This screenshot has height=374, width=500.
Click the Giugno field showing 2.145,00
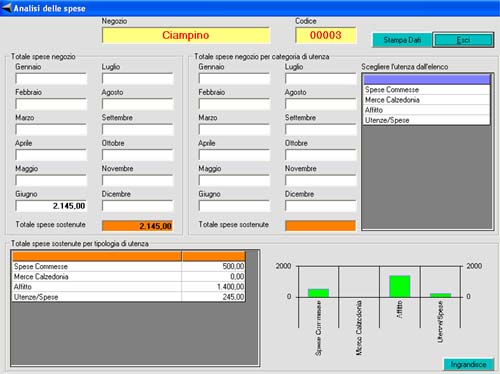tap(51, 206)
